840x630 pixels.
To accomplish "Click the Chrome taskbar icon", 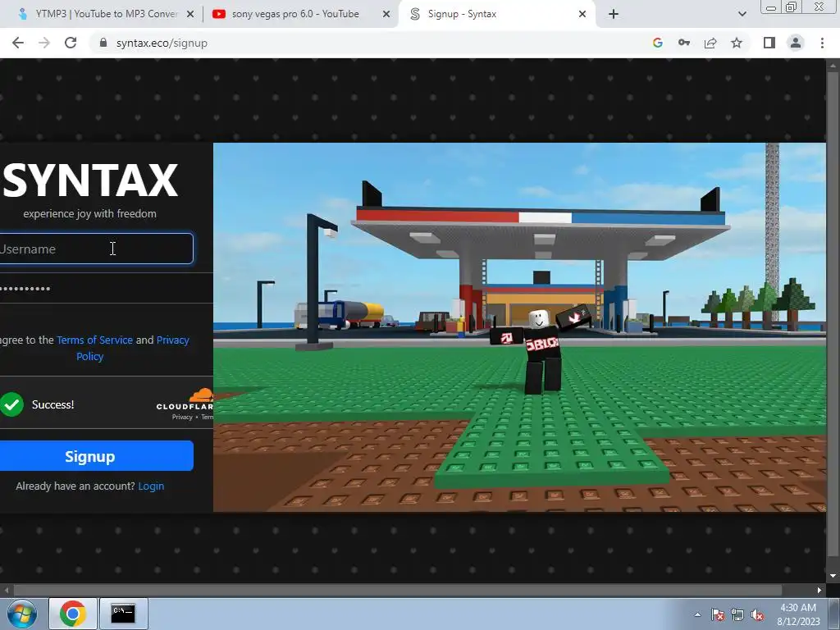I will tap(73, 614).
